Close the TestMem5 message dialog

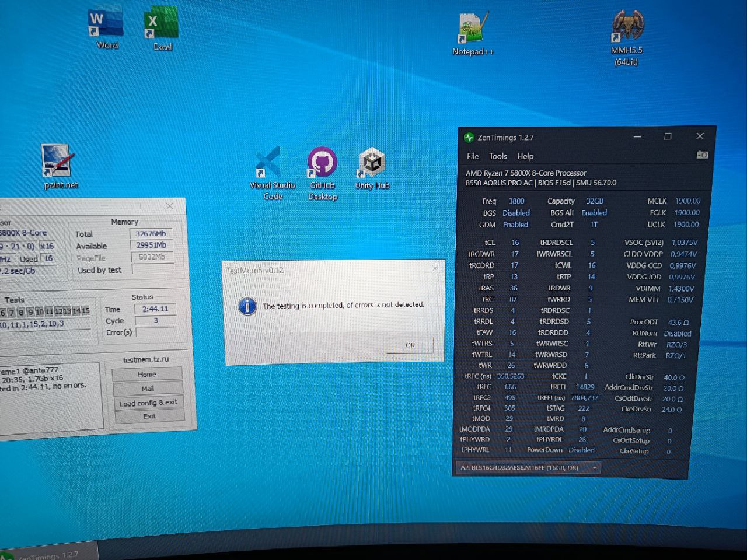coord(435,268)
